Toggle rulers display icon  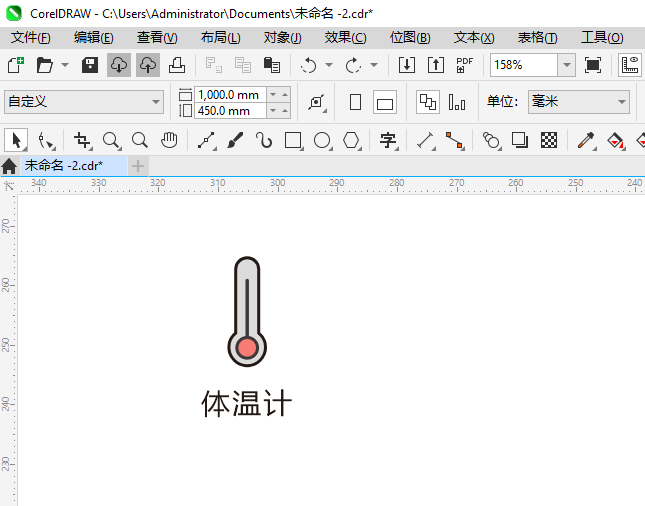[630, 65]
